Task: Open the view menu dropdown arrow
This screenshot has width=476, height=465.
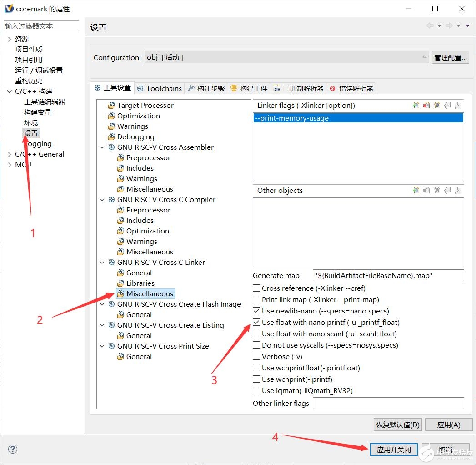Action: point(468,26)
